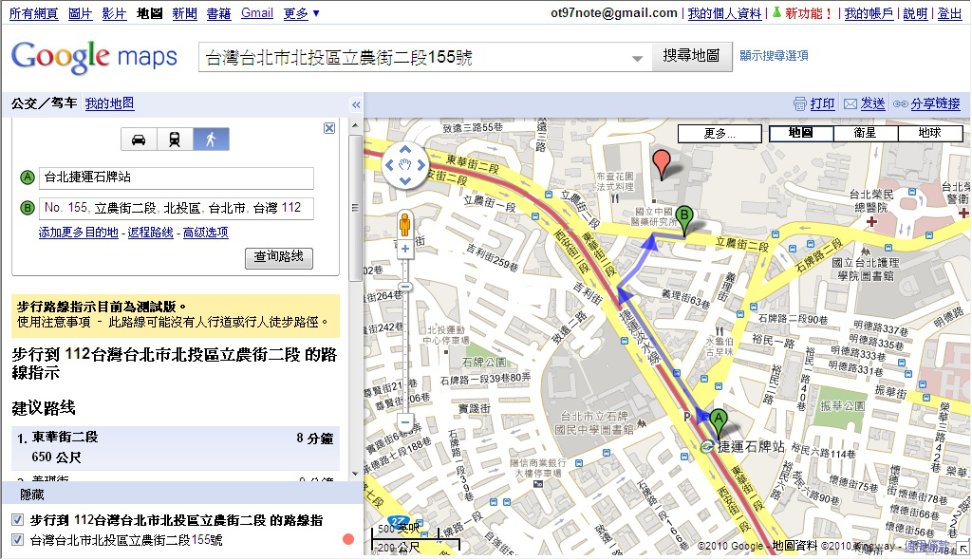Select walking directions pedestrian icon
This screenshot has width=972, height=560.
tap(211, 140)
